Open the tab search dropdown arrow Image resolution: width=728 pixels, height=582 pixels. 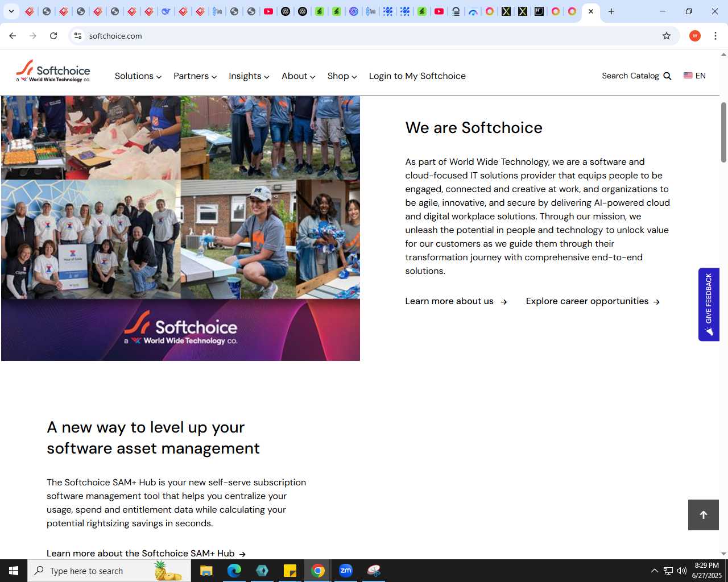(x=11, y=11)
